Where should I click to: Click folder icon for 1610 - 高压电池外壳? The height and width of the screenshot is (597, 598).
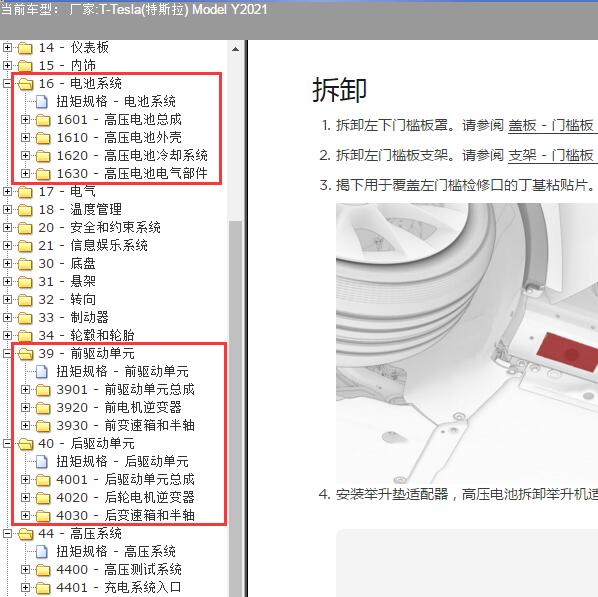tap(43, 138)
